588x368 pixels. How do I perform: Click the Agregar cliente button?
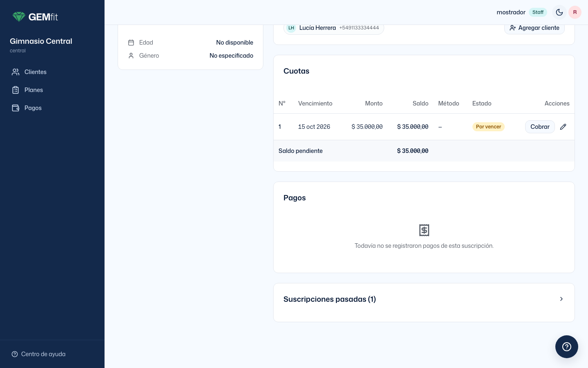pyautogui.click(x=535, y=28)
